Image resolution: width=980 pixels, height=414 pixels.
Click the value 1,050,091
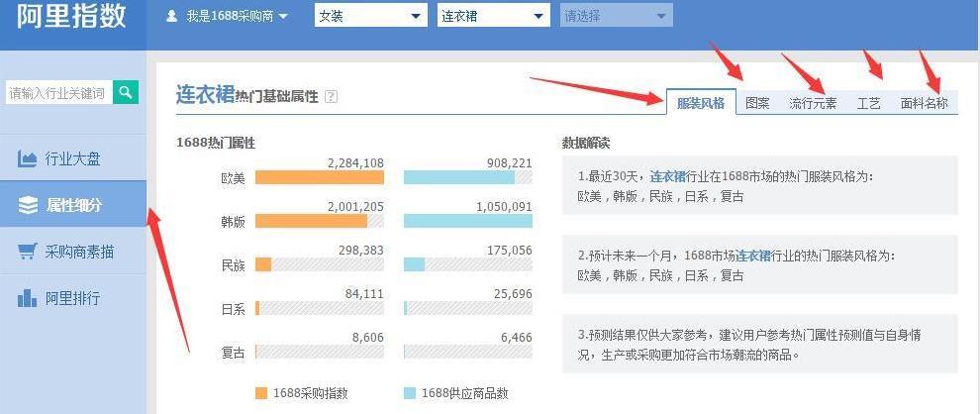tap(504, 206)
